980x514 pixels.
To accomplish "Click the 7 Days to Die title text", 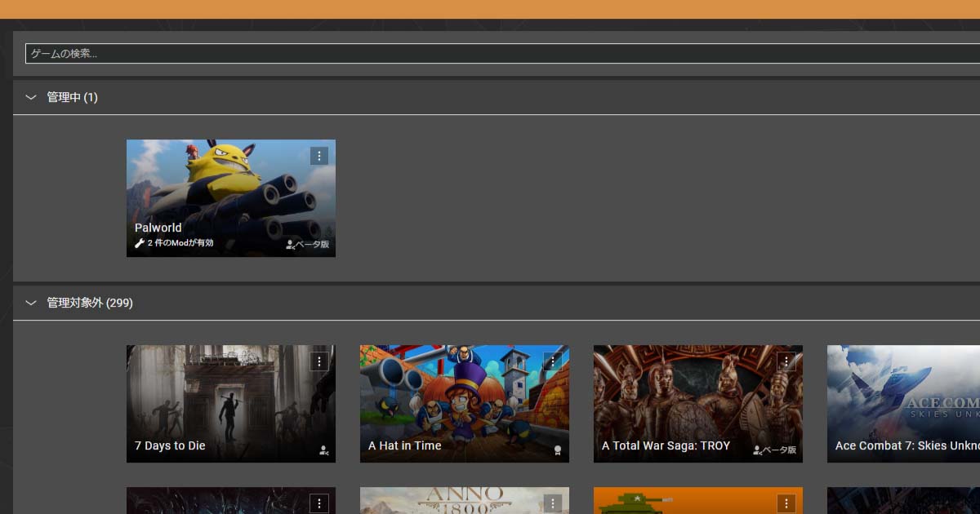I will click(170, 445).
